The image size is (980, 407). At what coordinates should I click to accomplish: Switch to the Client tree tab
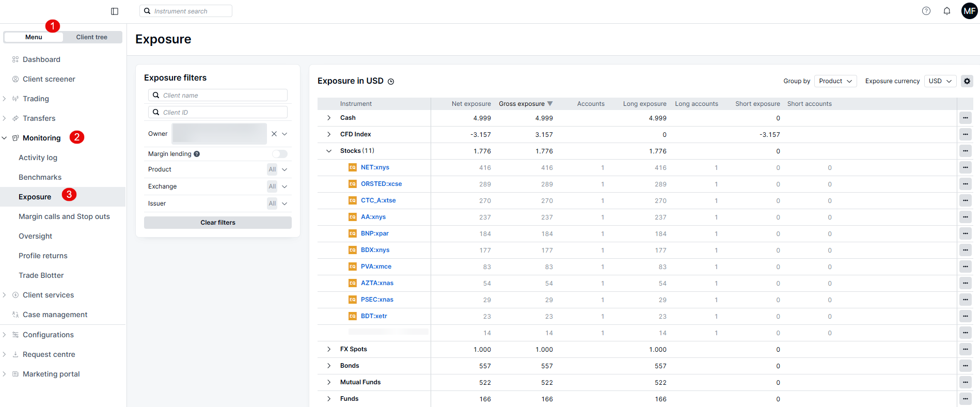[92, 37]
